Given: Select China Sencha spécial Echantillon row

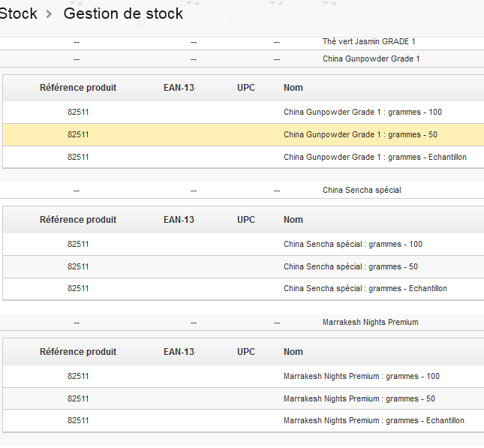Looking at the screenshot, I should 244,289.
